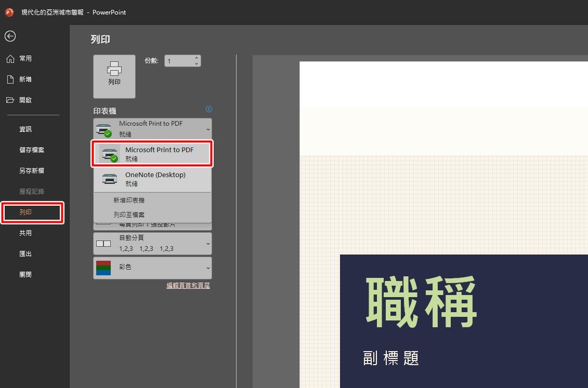Open the 儲存檔案 tab
This screenshot has width=588, height=388.
click(32, 150)
